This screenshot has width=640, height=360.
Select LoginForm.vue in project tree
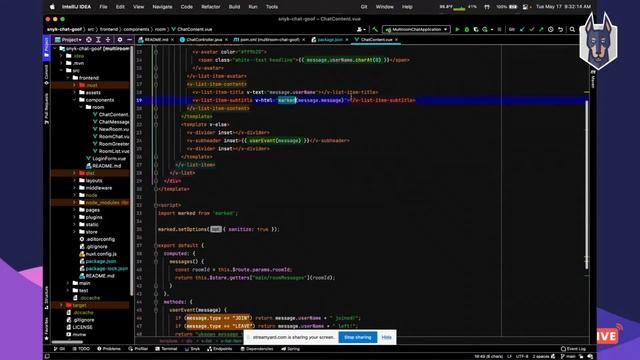[x=106, y=159]
